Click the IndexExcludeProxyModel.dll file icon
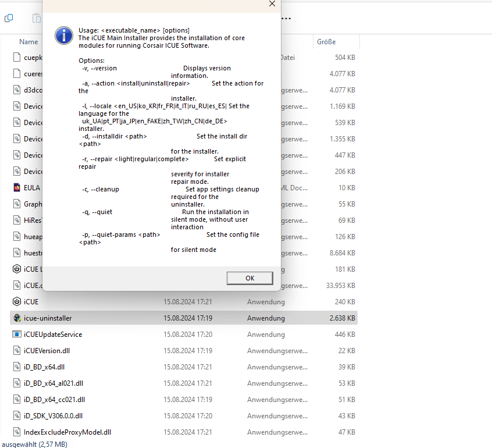Viewport: 492px width, 448px height. (17, 432)
